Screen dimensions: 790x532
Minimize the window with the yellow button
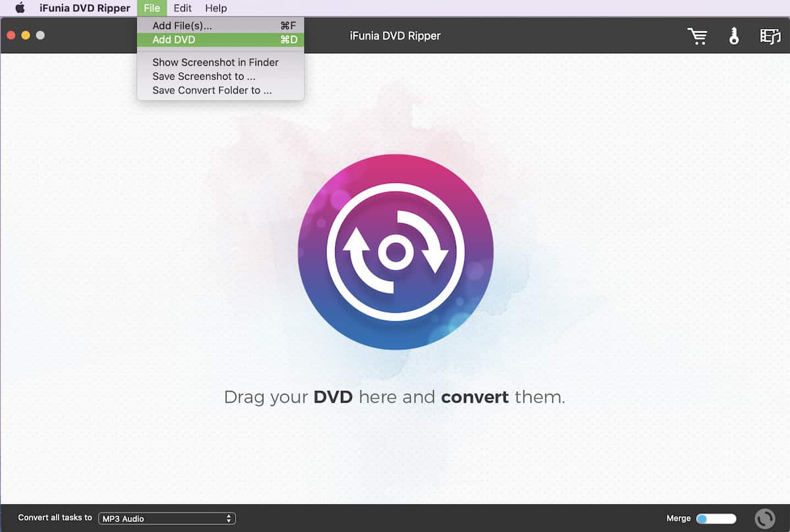[26, 36]
